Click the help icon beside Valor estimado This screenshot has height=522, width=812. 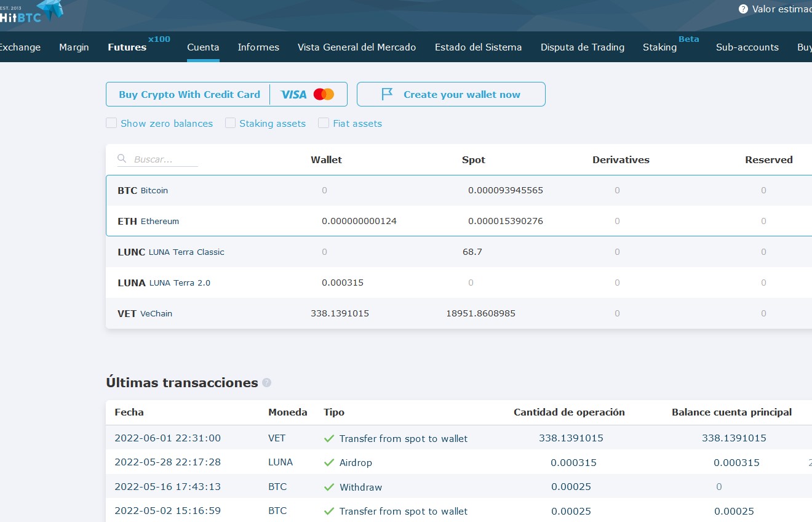click(743, 9)
